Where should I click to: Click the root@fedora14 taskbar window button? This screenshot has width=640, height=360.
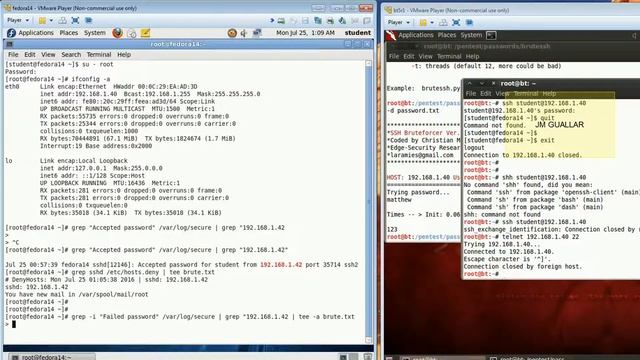(52, 357)
